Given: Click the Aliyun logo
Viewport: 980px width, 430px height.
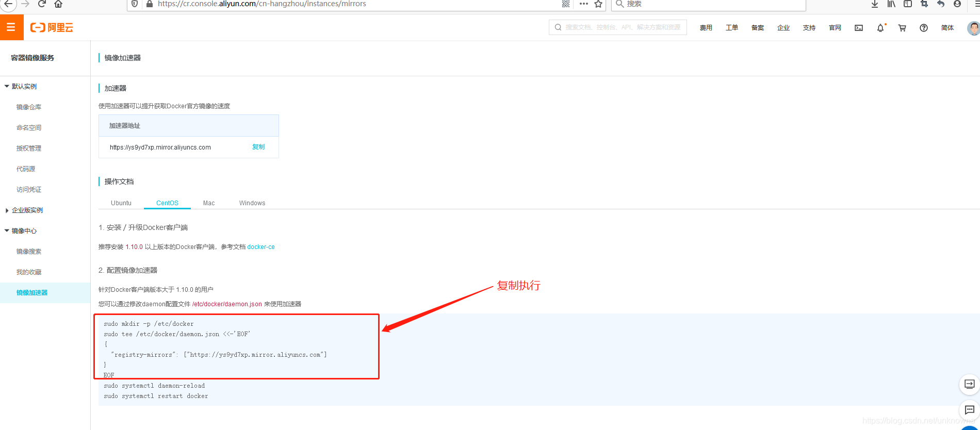Looking at the screenshot, I should point(52,28).
